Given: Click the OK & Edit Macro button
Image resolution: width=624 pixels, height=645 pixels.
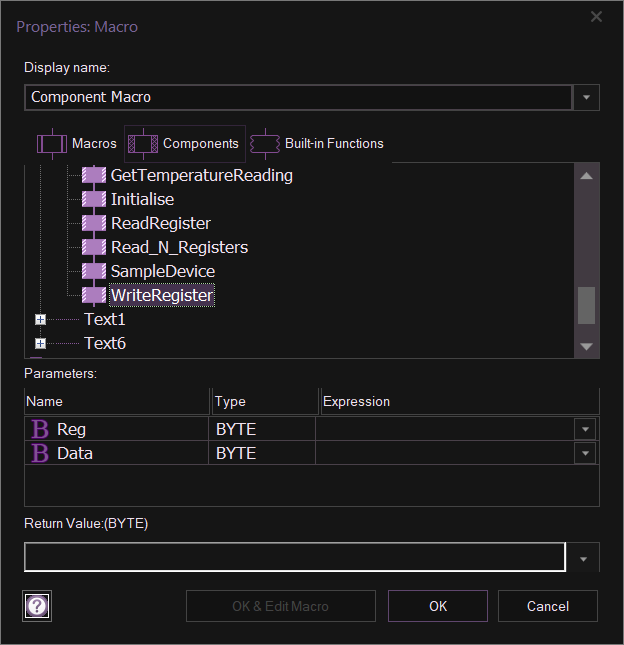Looking at the screenshot, I should pyautogui.click(x=281, y=606).
